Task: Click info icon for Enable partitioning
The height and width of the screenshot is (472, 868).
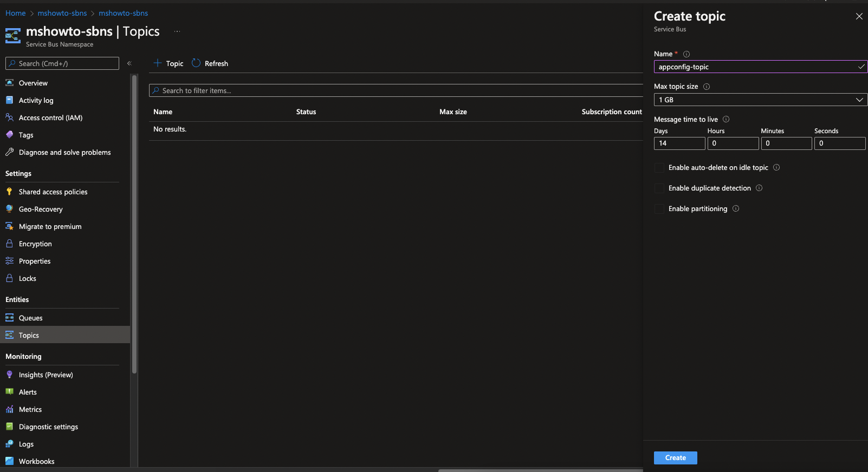Action: point(736,208)
